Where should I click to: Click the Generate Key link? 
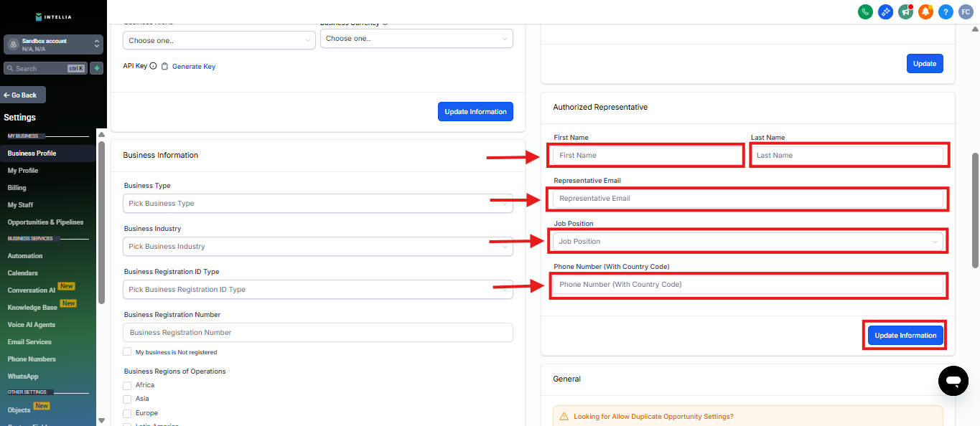pos(193,67)
